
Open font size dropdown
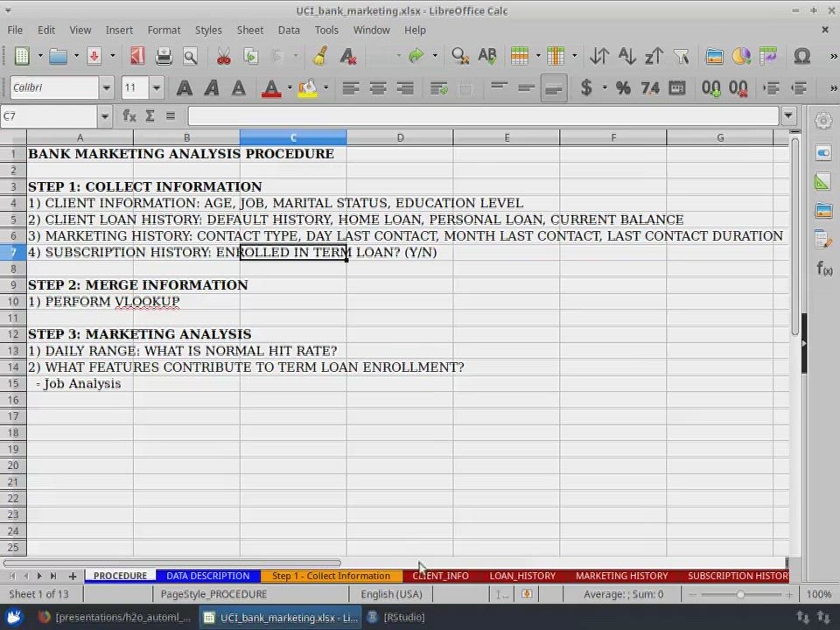click(157, 87)
